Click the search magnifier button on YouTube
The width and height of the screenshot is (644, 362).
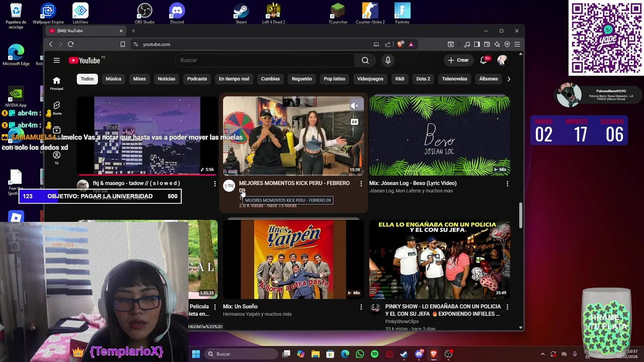tap(365, 60)
